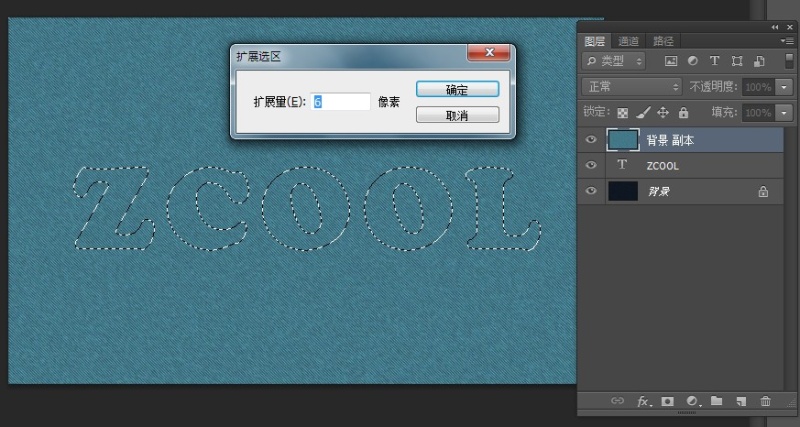
Task: Hide the 背景 副本 layer
Action: click(x=592, y=140)
